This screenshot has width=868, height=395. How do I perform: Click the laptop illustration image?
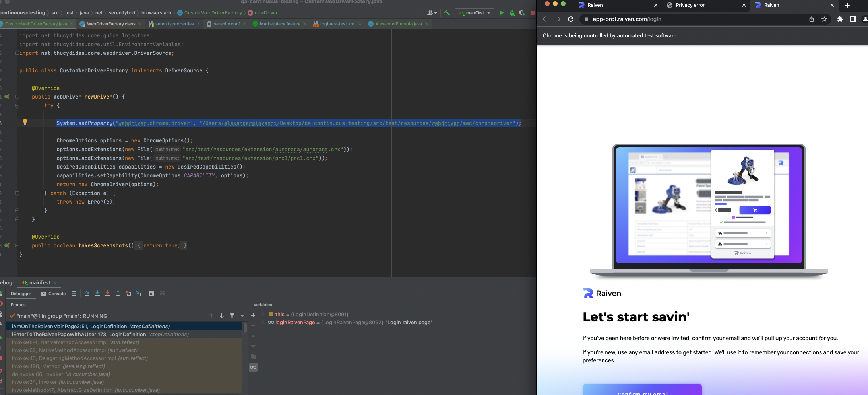point(709,210)
